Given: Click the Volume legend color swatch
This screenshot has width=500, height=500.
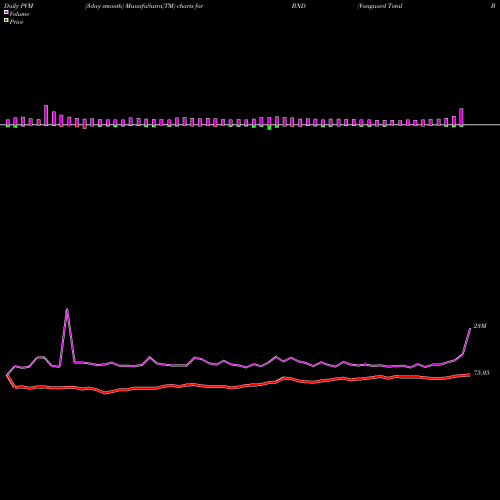Looking at the screenshot, I should (x=6, y=12).
